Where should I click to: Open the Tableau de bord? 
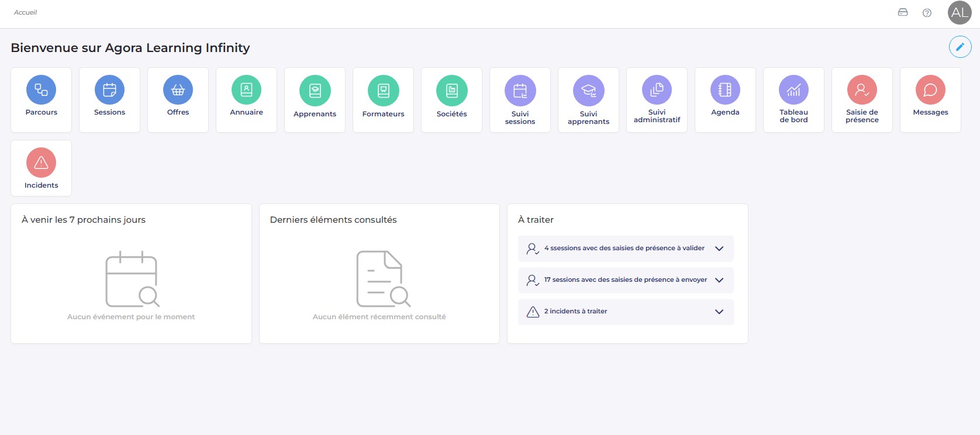click(x=793, y=99)
